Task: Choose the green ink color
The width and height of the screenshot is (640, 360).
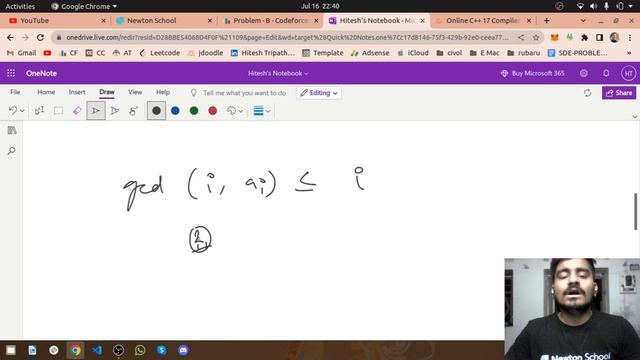Action: pyautogui.click(x=194, y=111)
